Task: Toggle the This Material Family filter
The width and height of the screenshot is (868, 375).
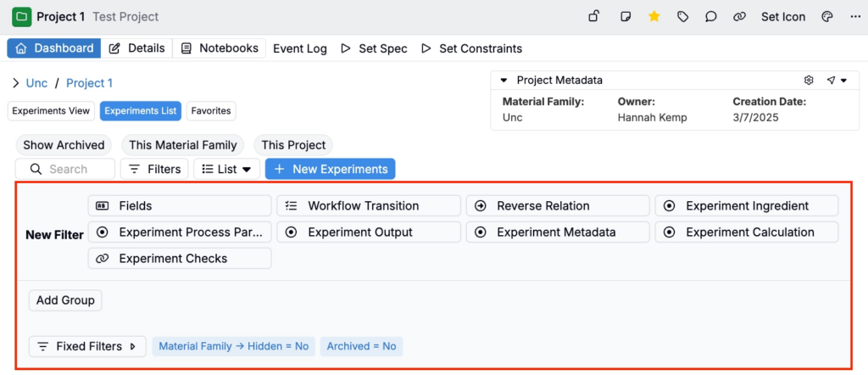Action: [183, 145]
